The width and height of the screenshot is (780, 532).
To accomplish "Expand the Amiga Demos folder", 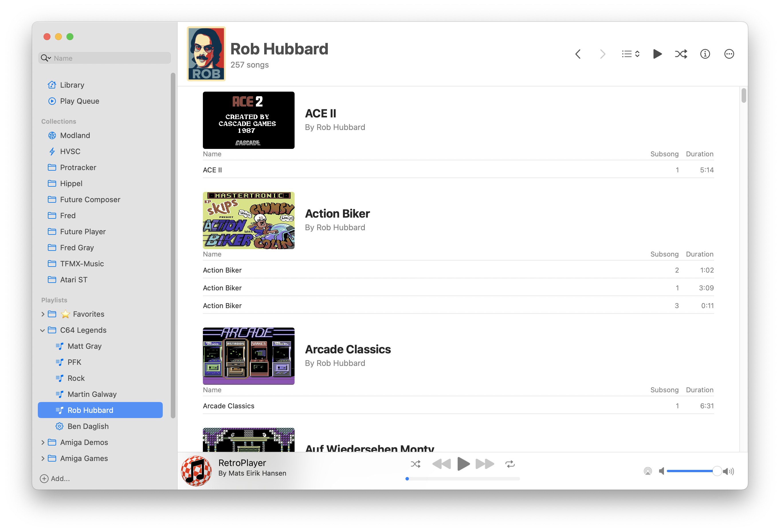I will [43, 442].
